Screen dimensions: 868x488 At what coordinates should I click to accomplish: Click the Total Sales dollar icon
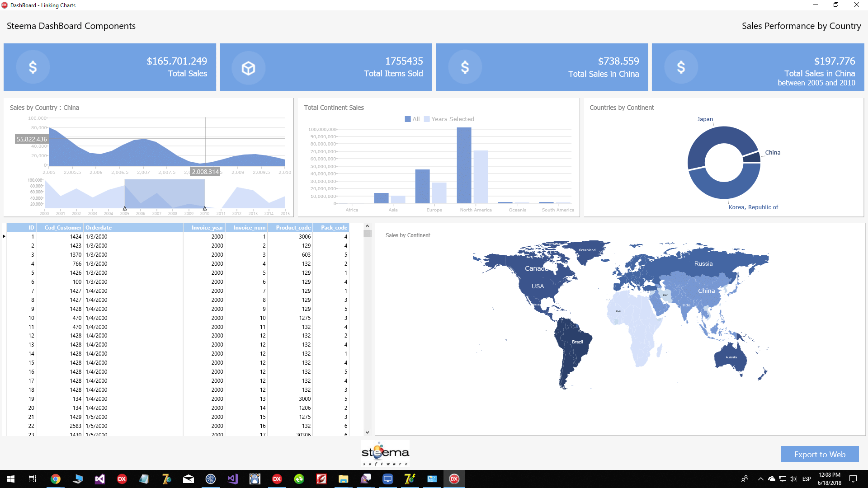click(x=32, y=67)
